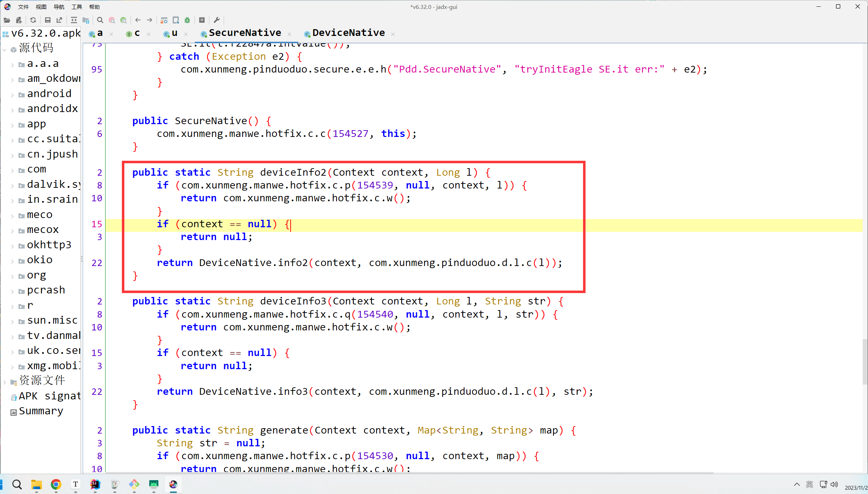
Task: Open the 导航 menu
Action: 59,7
